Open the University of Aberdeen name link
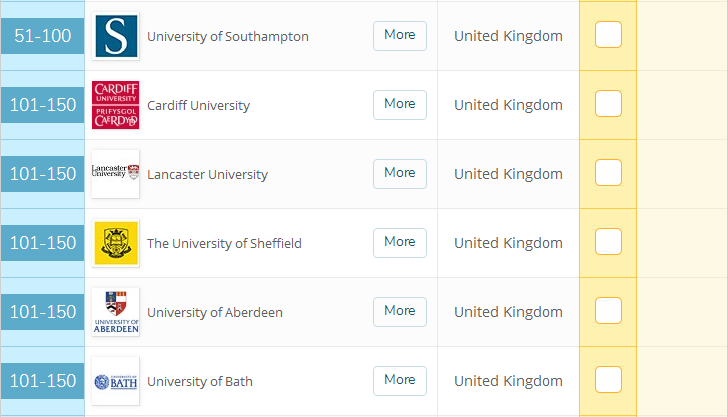 pos(214,313)
